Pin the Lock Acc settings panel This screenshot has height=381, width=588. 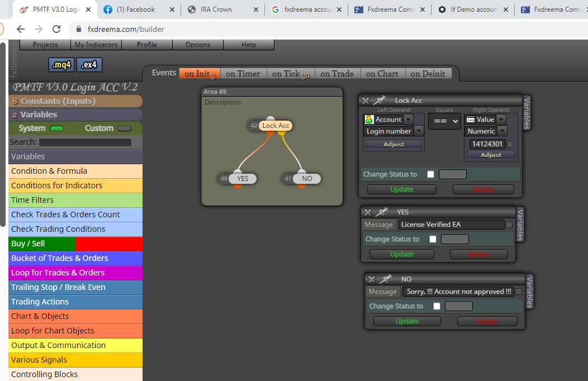tap(380, 100)
